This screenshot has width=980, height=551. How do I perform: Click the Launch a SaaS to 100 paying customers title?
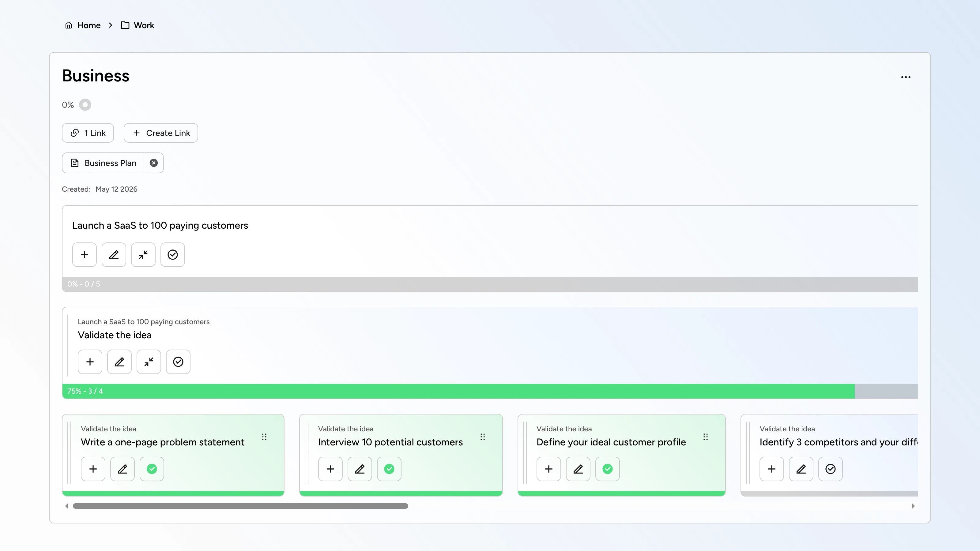tap(160, 226)
